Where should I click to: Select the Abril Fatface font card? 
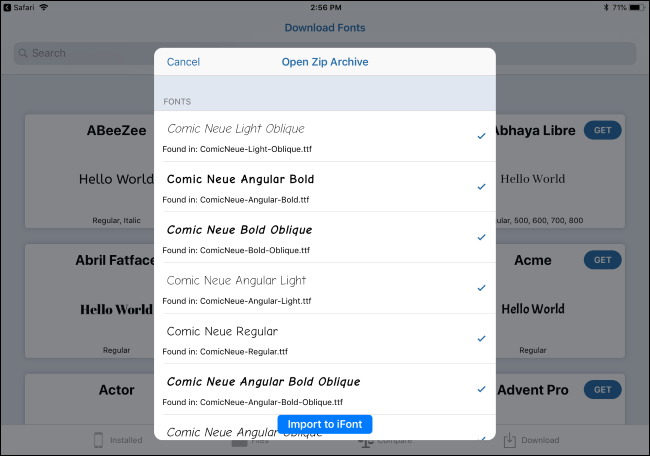[x=90, y=300]
